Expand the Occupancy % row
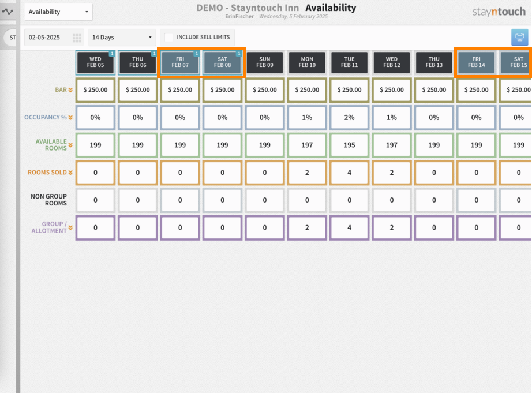Viewport: 532px width, 393px height. point(70,117)
